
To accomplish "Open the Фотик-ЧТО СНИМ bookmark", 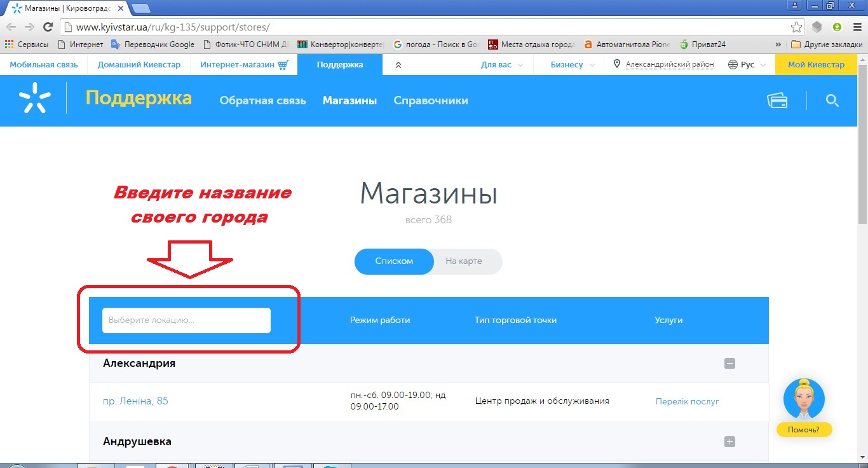I will [x=247, y=45].
